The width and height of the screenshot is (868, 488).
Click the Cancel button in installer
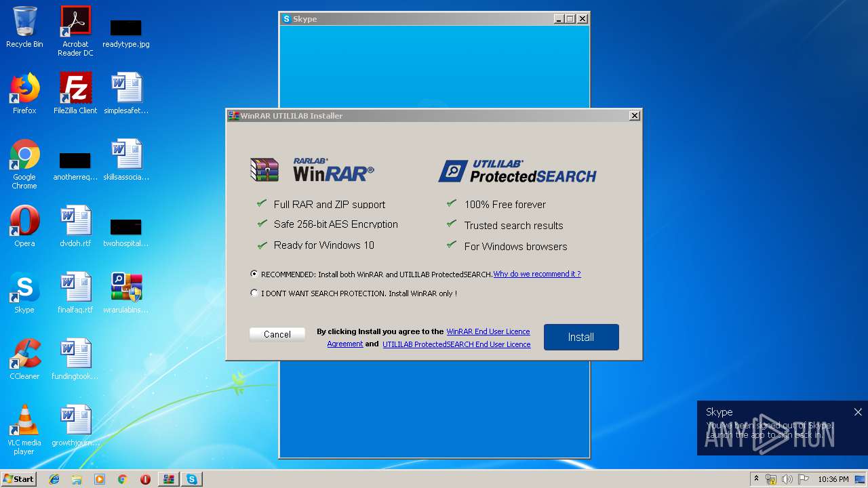point(277,334)
